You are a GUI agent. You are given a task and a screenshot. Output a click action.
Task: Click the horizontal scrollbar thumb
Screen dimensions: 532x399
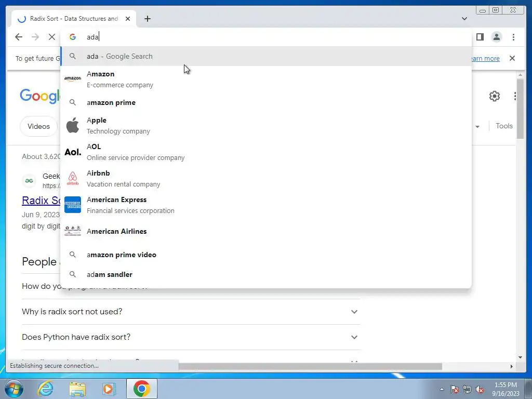click(310, 366)
